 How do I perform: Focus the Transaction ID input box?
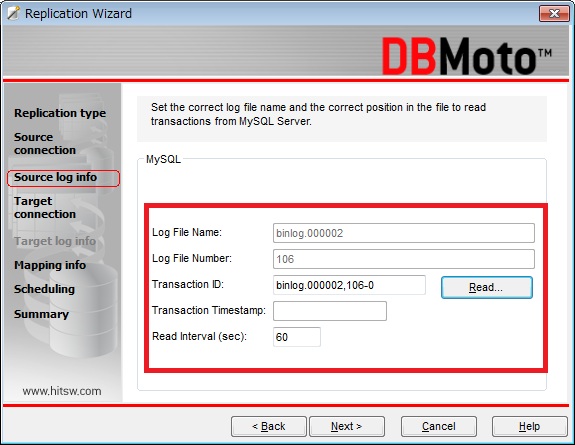[x=349, y=285]
